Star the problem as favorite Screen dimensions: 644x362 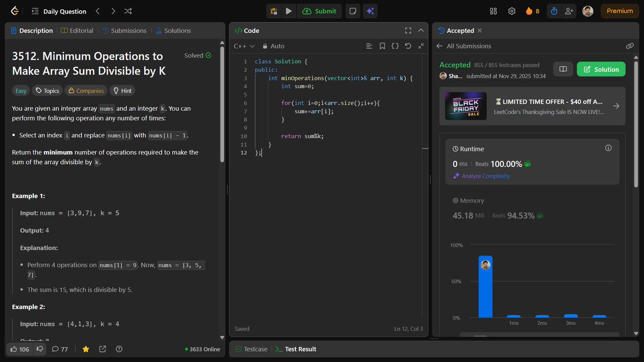[86, 349]
